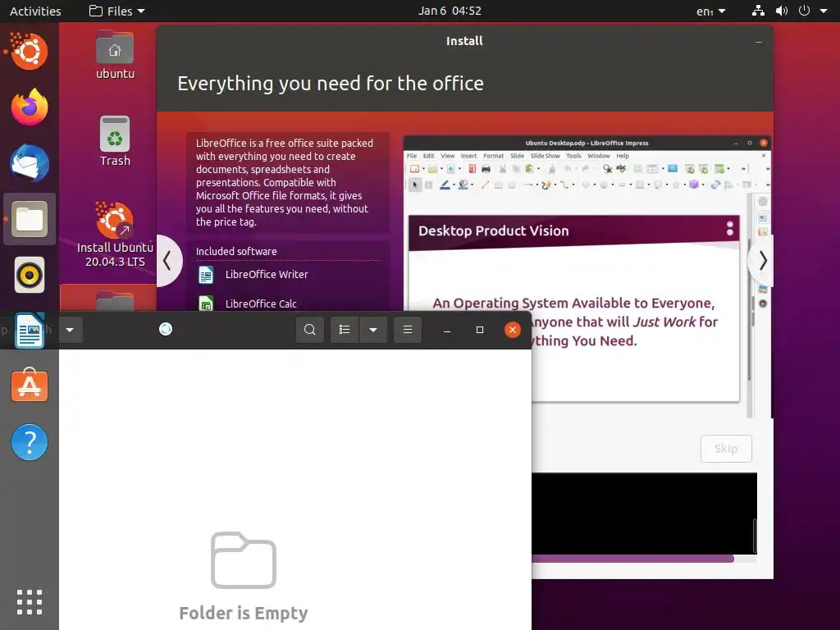Select the Files icon in the dock
The height and width of the screenshot is (630, 840).
tap(30, 219)
